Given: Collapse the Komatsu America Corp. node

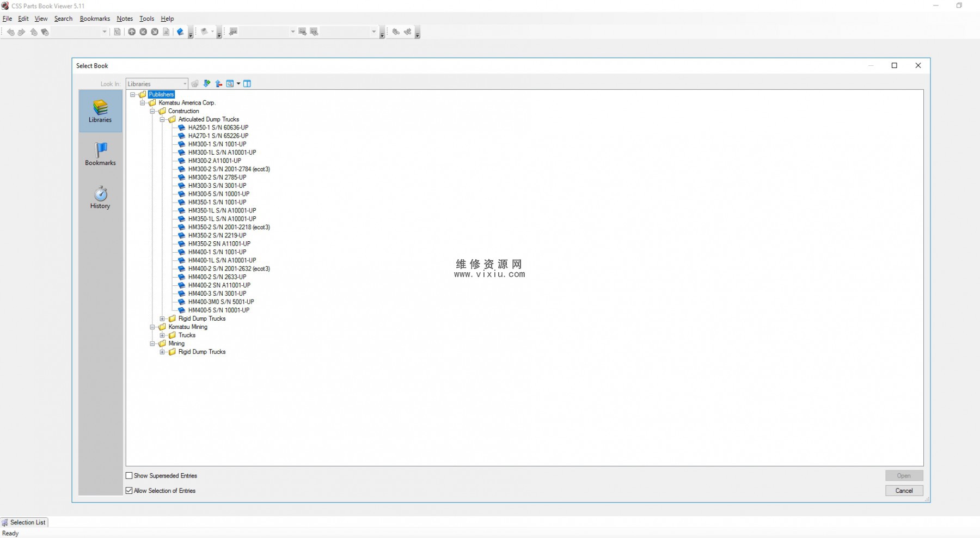Looking at the screenshot, I should pos(143,103).
